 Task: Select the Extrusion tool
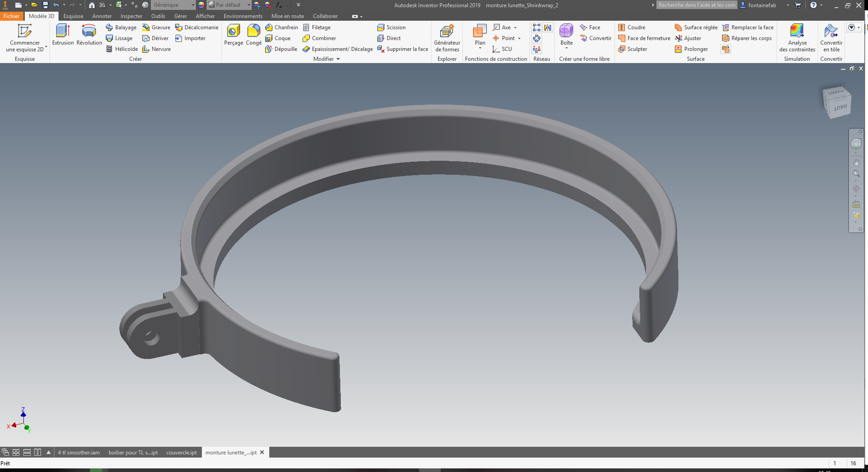pos(63,35)
